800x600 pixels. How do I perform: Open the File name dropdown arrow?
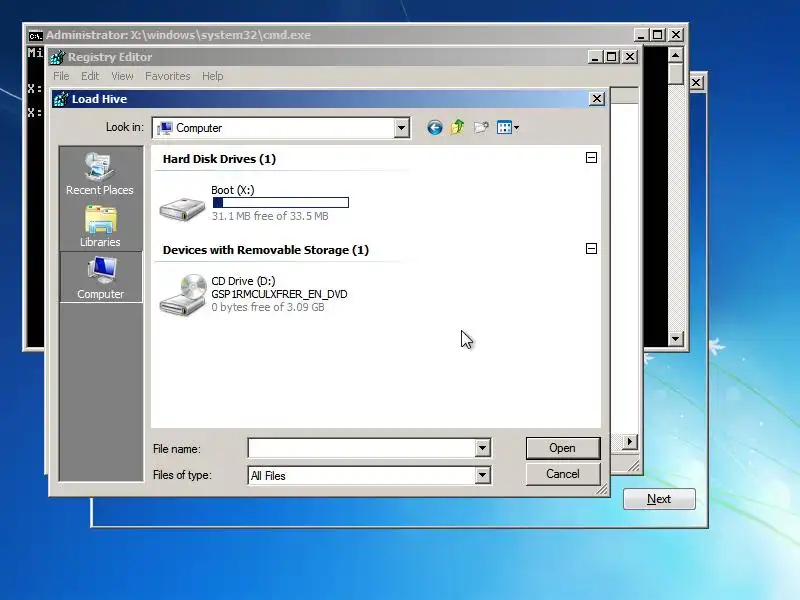(482, 448)
